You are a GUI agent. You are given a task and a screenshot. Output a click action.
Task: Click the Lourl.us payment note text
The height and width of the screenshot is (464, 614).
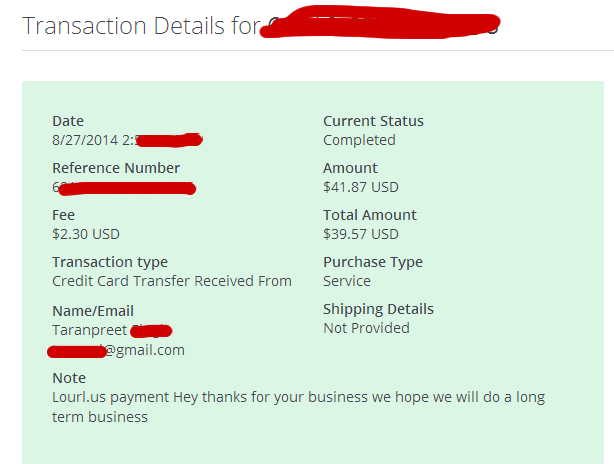(x=298, y=397)
